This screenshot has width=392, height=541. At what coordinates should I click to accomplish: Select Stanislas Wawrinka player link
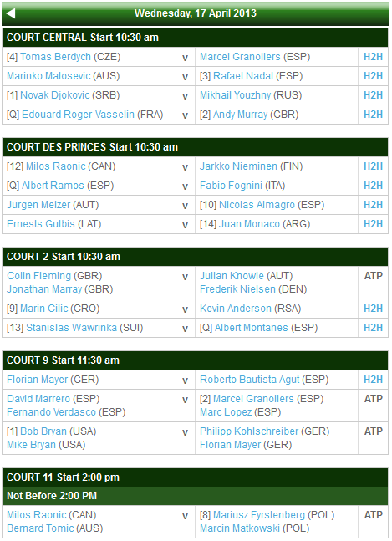[71, 328]
